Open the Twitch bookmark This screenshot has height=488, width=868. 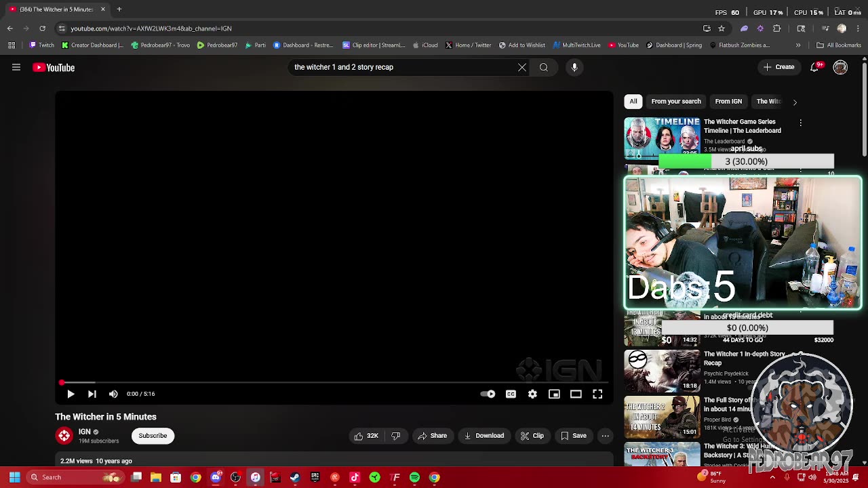pyautogui.click(x=42, y=45)
